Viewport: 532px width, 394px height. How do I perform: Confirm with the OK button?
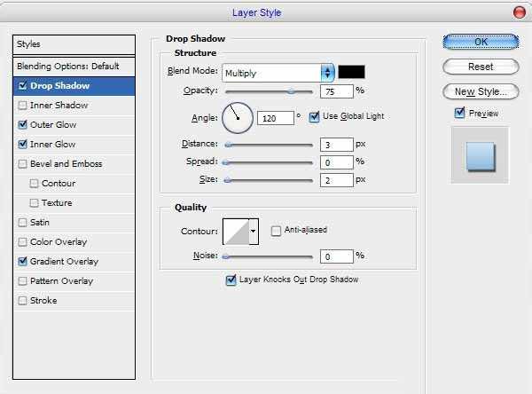tap(481, 42)
